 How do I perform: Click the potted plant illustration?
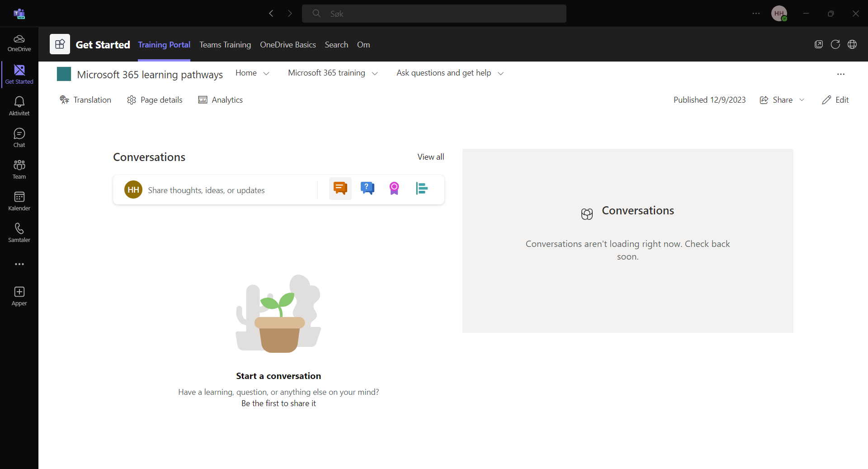click(278, 313)
